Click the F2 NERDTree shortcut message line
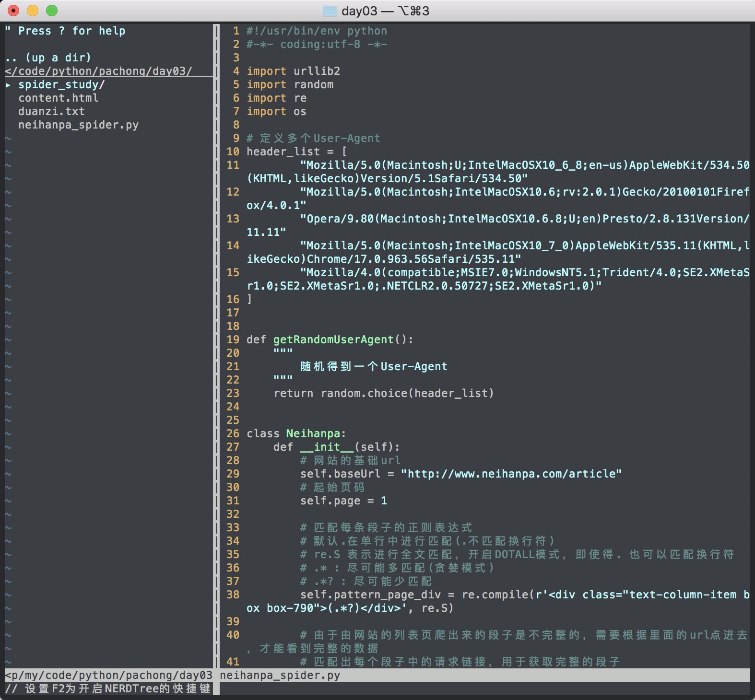Image resolution: width=755 pixels, height=700 pixels. click(108, 689)
